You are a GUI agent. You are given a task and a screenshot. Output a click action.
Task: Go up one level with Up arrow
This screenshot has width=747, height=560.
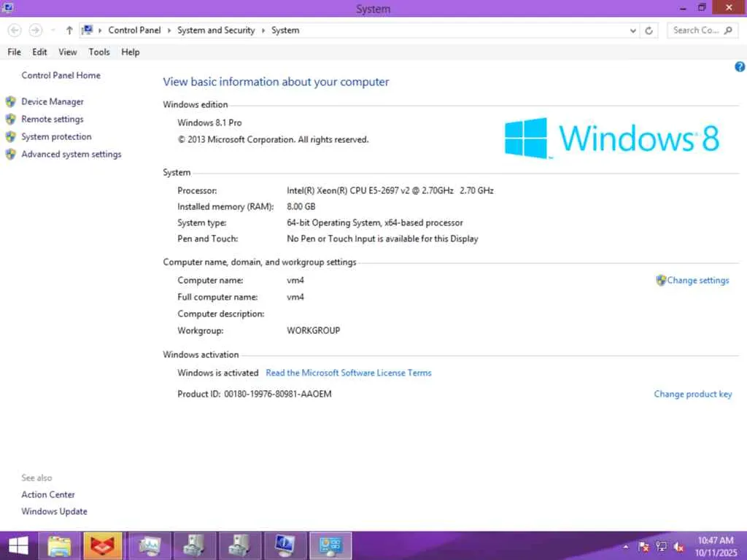69,31
